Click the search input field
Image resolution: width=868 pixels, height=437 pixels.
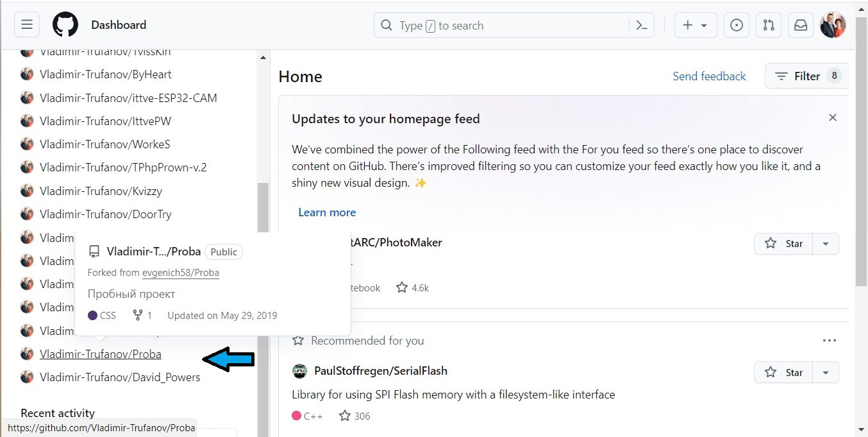(500, 26)
